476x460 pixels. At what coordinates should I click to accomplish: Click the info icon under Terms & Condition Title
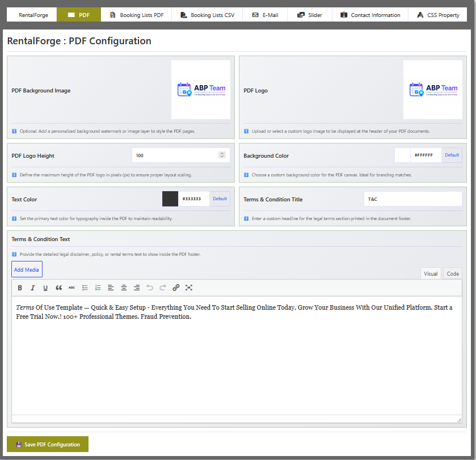(246, 218)
